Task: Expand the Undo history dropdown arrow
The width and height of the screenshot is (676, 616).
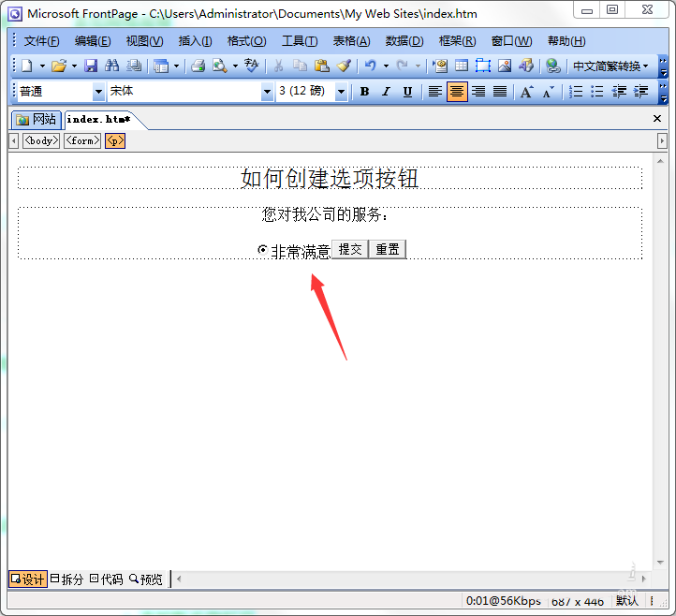Action: click(x=387, y=66)
